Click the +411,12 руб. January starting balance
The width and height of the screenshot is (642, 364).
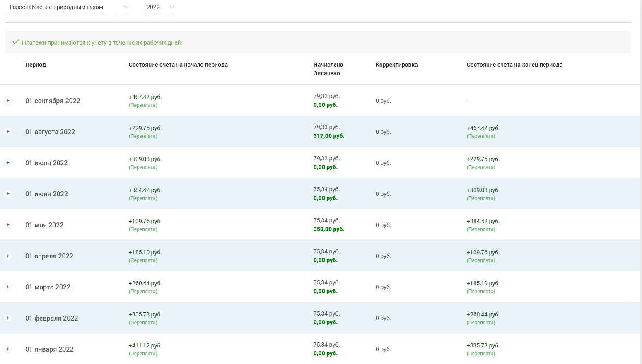click(x=145, y=345)
